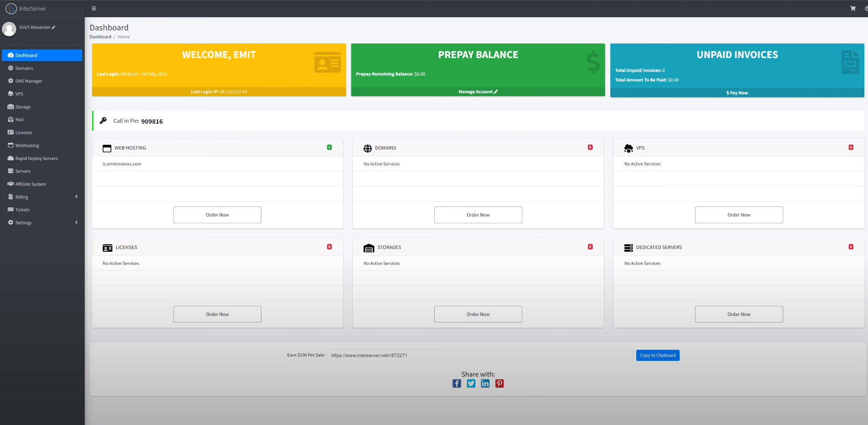Click Order Now under Domains

pyautogui.click(x=478, y=215)
